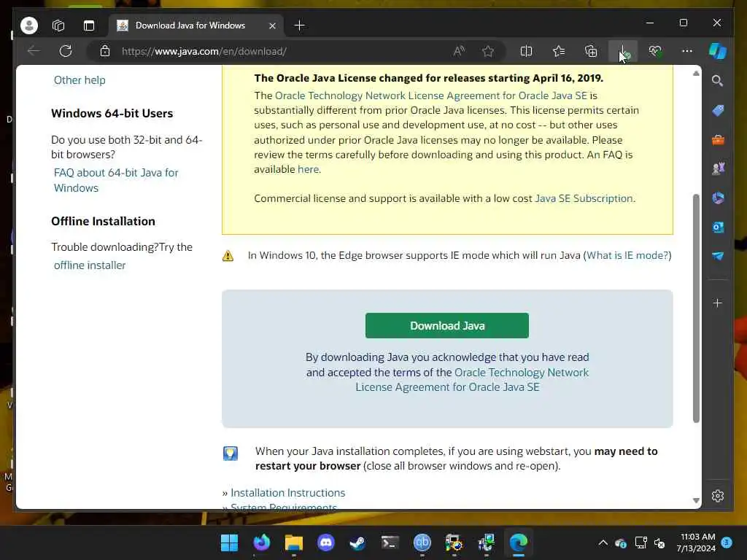Viewport: 747px width, 560px height.
Task: Refresh the page with reload icon
Action: (x=66, y=51)
